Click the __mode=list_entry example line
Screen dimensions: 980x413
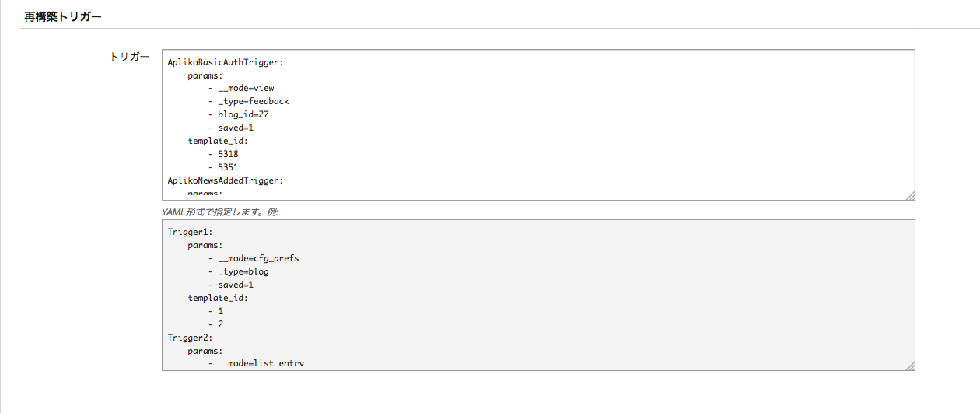pos(261,363)
